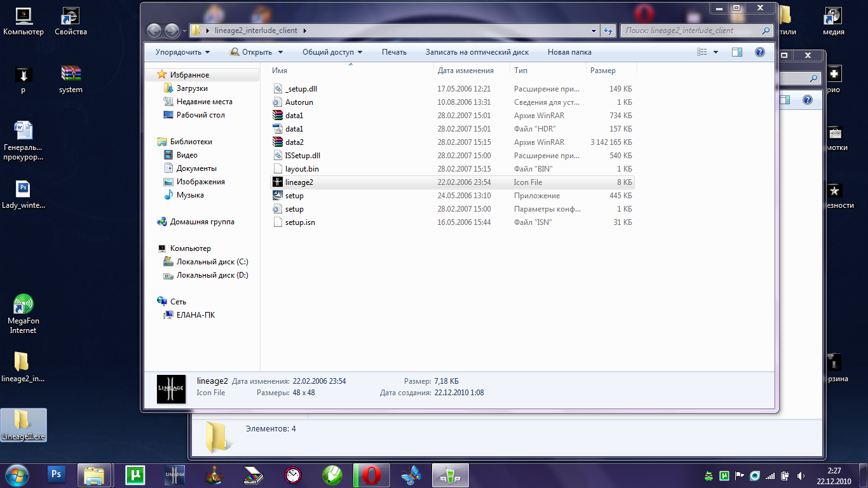Open help in the background Explorer window

coord(808,100)
